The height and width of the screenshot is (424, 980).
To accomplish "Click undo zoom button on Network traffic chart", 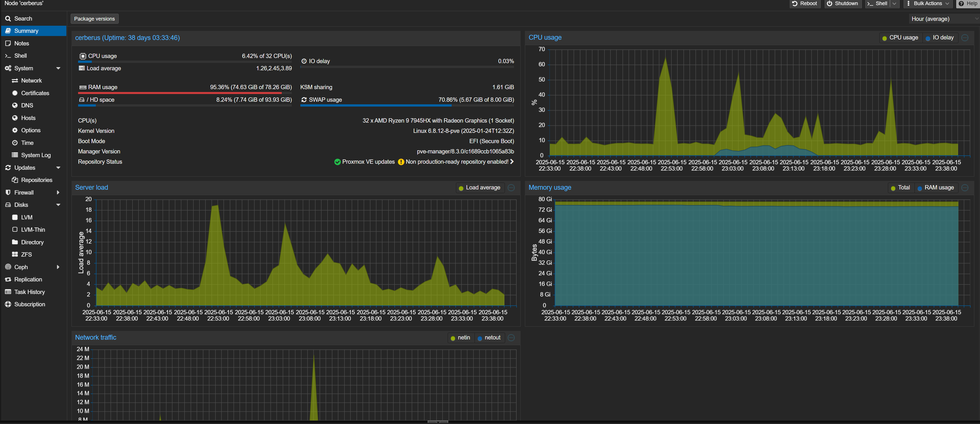I will 511,338.
